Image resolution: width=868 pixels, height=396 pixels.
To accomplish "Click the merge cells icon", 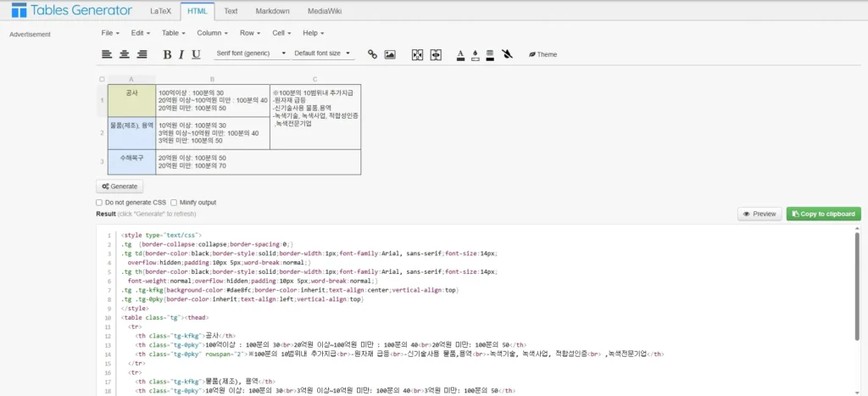I will coord(417,54).
